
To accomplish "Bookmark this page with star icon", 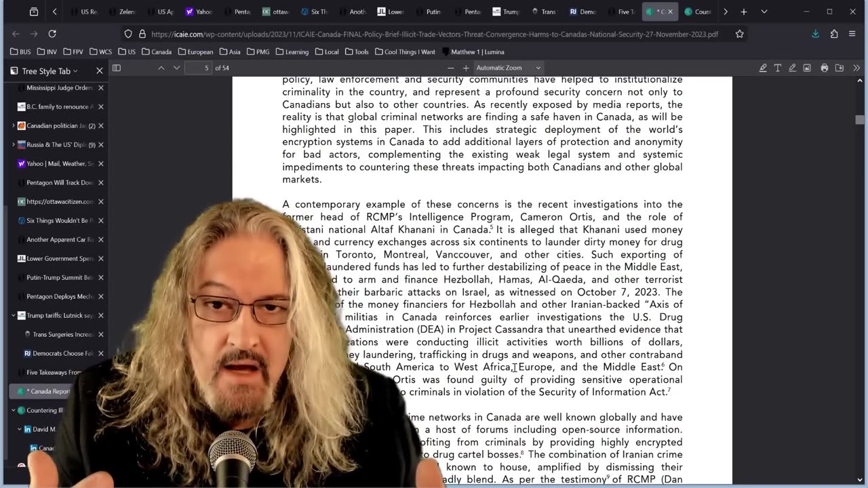I will click(740, 34).
